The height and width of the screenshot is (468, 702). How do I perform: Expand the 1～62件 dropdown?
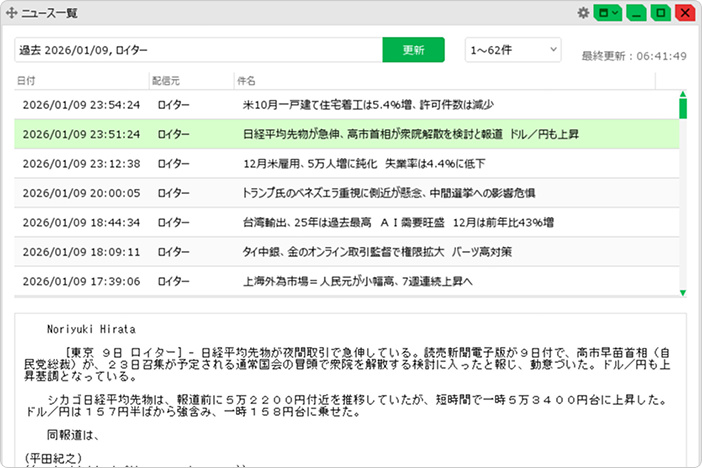coord(513,50)
